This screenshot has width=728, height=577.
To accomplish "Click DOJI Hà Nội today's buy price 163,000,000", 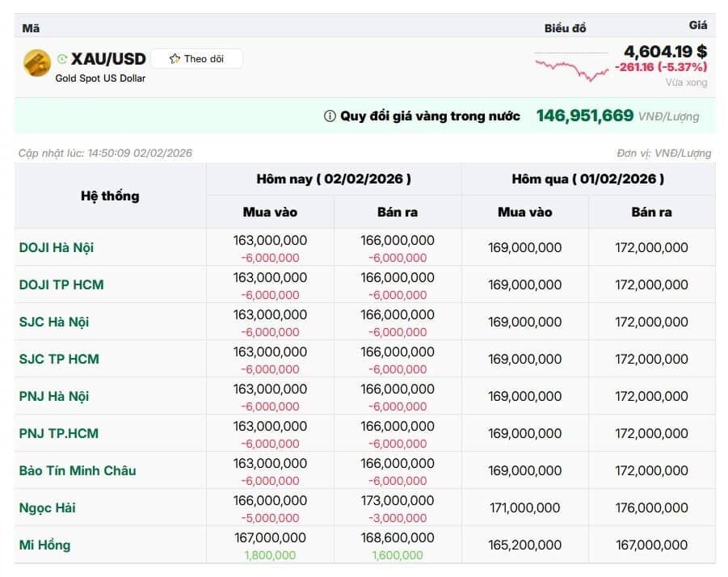I will [270, 241].
